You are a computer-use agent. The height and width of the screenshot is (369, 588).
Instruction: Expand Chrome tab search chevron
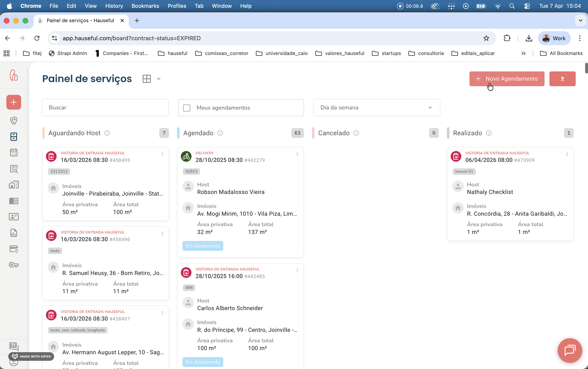click(x=580, y=21)
